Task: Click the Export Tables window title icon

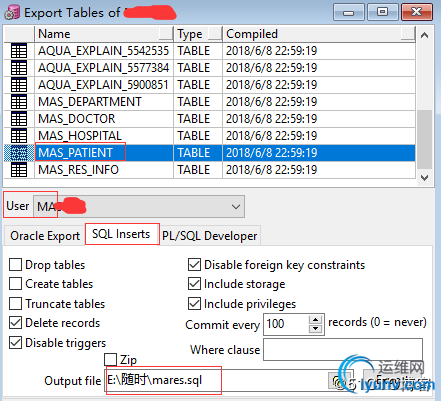Action: 12,13
